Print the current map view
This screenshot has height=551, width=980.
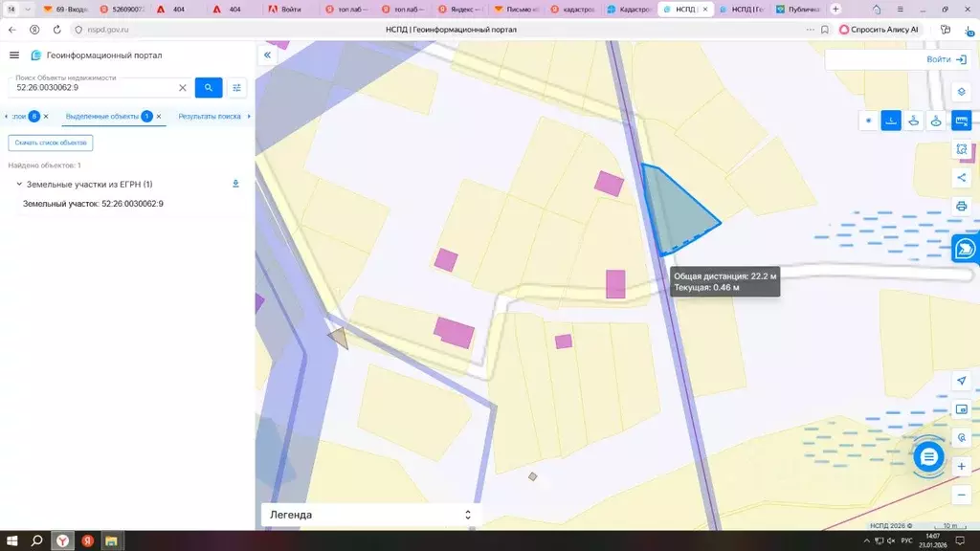[x=961, y=207]
